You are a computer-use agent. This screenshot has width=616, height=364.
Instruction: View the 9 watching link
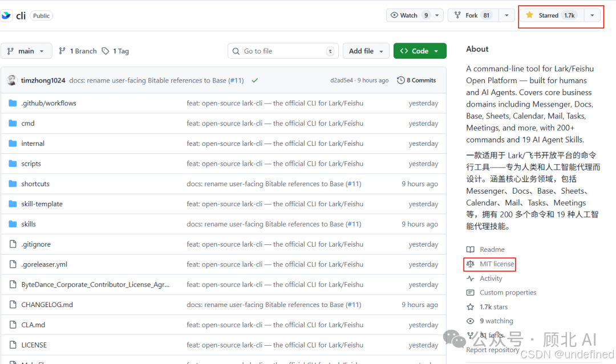[496, 321]
